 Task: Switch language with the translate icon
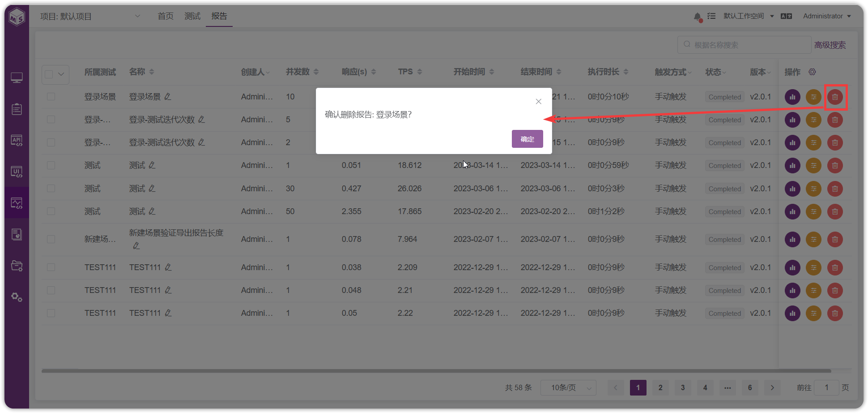(786, 16)
